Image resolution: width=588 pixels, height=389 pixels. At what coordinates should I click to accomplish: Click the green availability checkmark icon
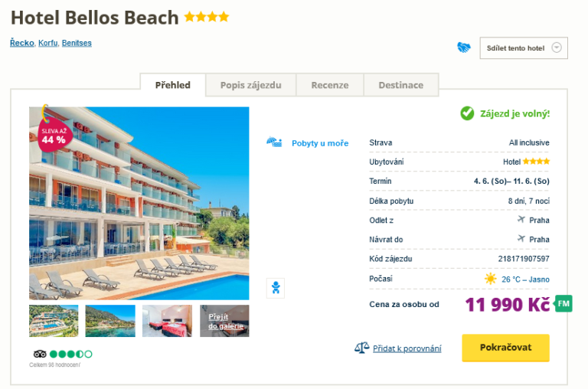point(467,113)
